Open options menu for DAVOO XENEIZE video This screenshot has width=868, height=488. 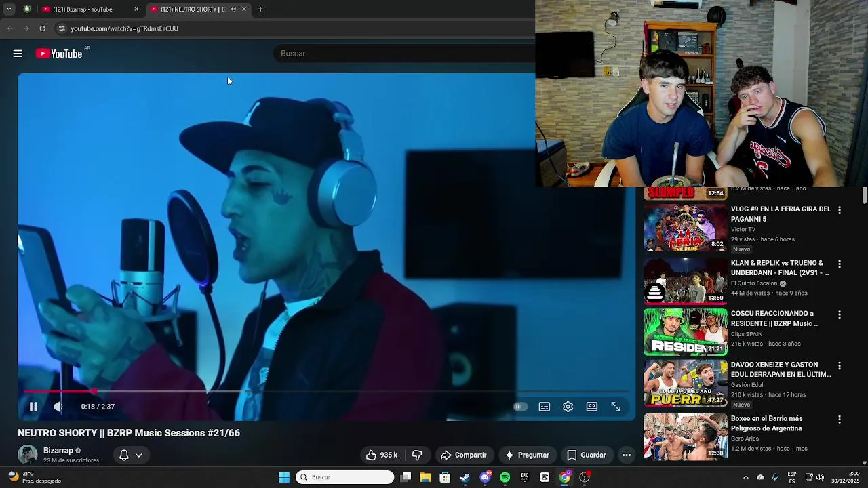tap(840, 366)
